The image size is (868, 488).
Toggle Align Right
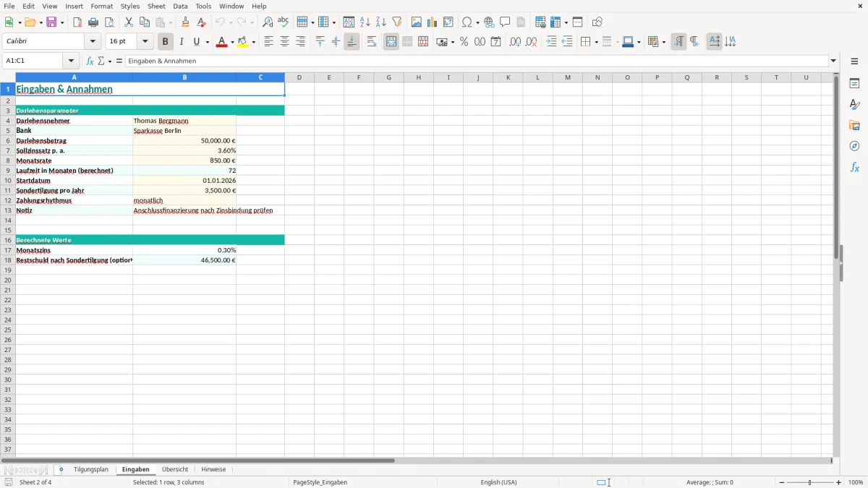[x=300, y=42]
